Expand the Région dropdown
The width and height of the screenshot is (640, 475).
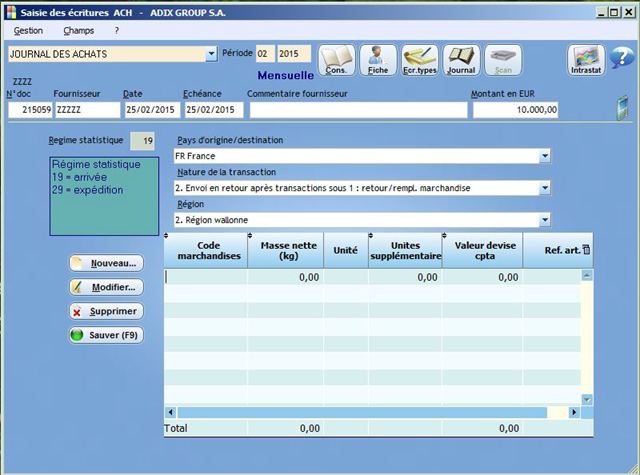[544, 220]
